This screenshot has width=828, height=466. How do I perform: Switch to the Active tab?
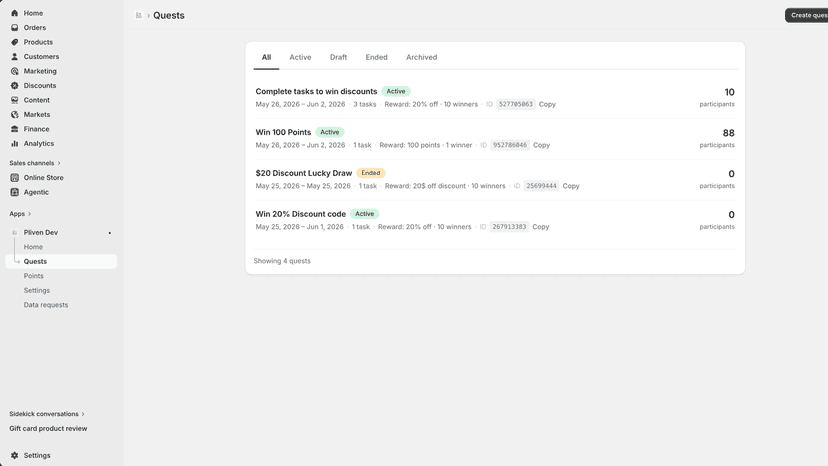300,57
